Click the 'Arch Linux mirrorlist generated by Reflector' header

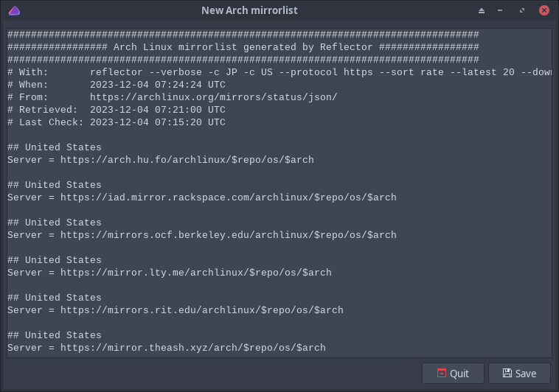click(x=243, y=47)
